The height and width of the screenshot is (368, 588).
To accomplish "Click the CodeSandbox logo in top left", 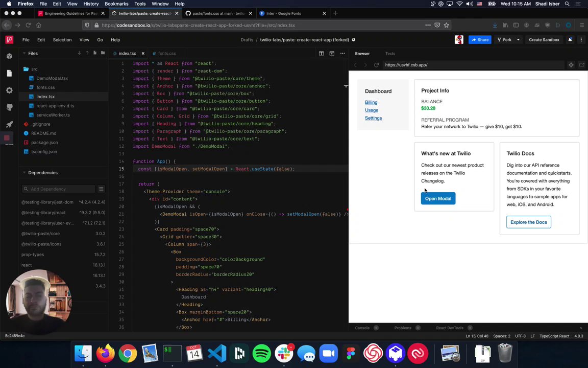I will pyautogui.click(x=9, y=39).
